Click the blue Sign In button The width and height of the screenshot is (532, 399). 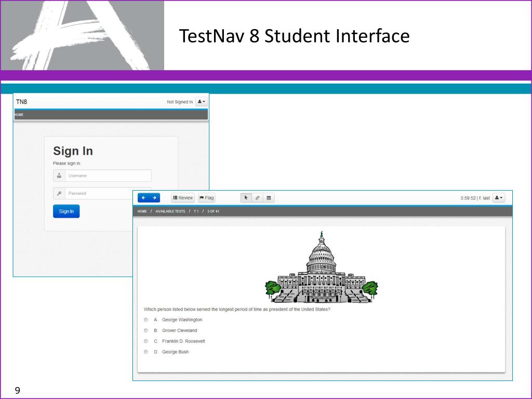66,211
